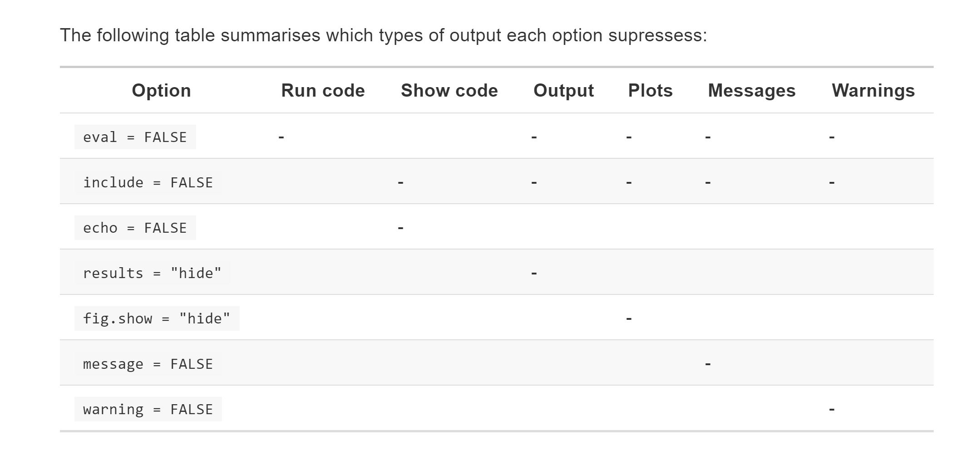Click the intro sentence above the table

click(x=383, y=35)
